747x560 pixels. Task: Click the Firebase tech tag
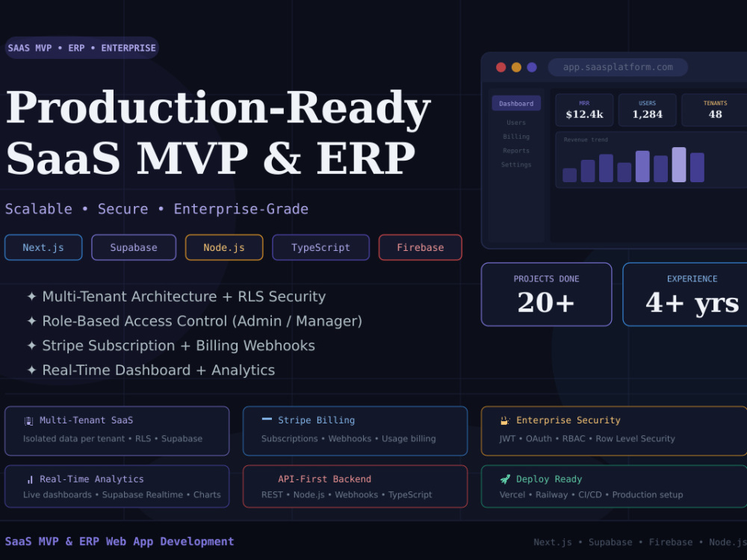click(x=420, y=248)
